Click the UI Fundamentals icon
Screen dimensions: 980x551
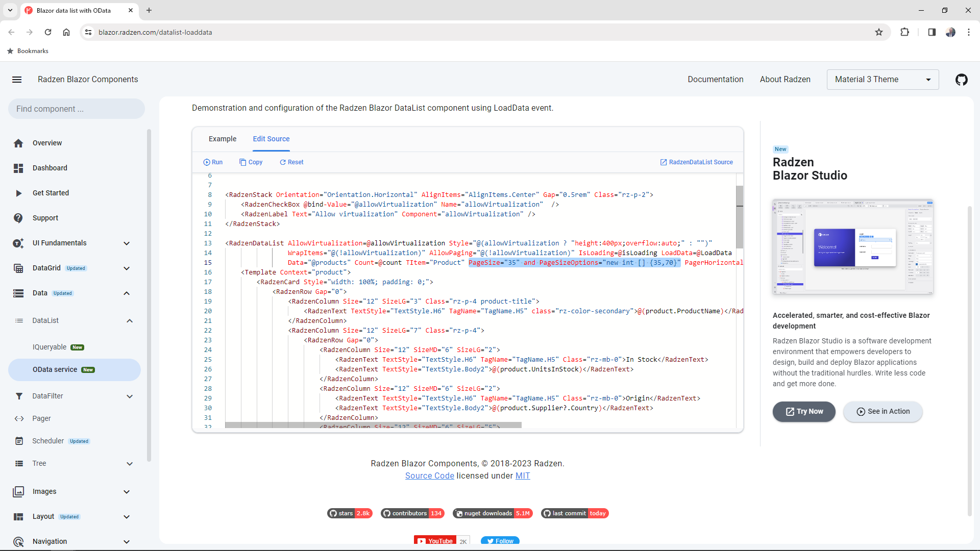coord(18,243)
